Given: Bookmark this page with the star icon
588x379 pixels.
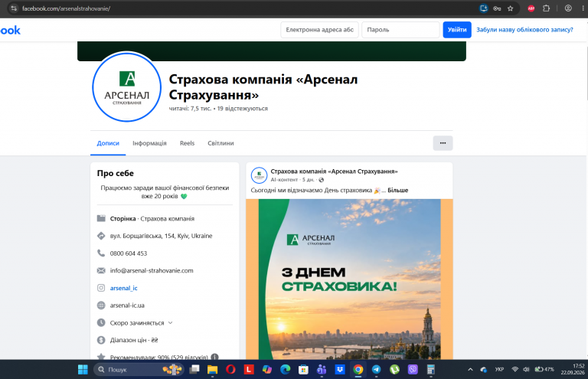Looking at the screenshot, I should point(511,8).
